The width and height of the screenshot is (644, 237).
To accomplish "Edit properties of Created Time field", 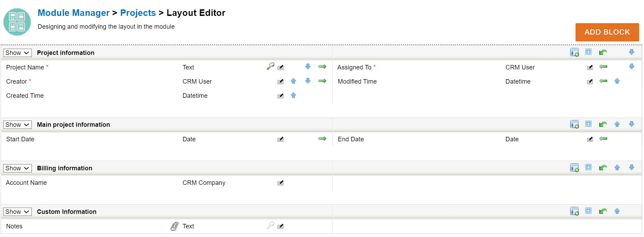I will click(x=280, y=96).
